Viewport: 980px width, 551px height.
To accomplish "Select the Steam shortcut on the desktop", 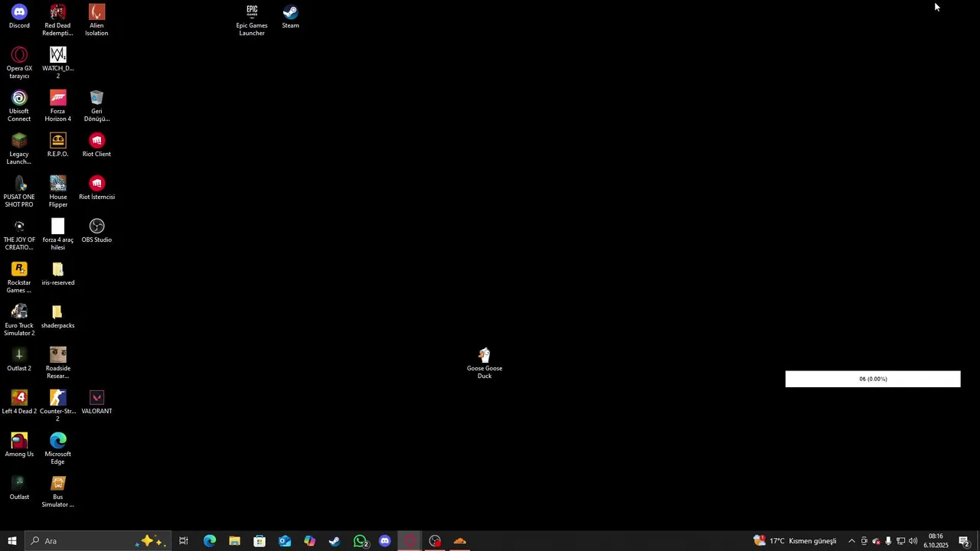I will pyautogui.click(x=290, y=18).
